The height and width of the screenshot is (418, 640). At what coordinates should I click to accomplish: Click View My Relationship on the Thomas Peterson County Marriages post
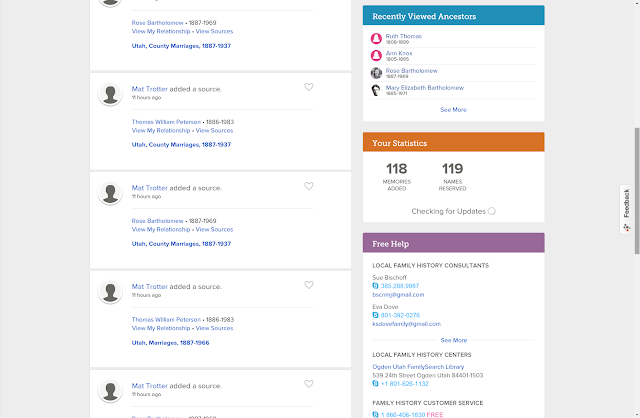point(161,130)
